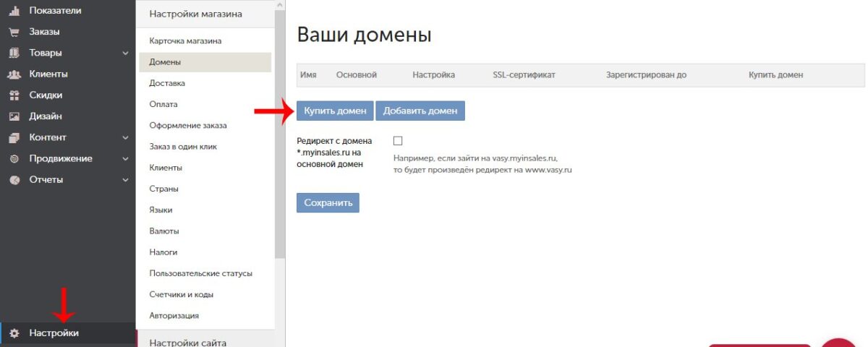Open Авторизация settings page
The height and width of the screenshot is (347, 868).
pyautogui.click(x=174, y=315)
